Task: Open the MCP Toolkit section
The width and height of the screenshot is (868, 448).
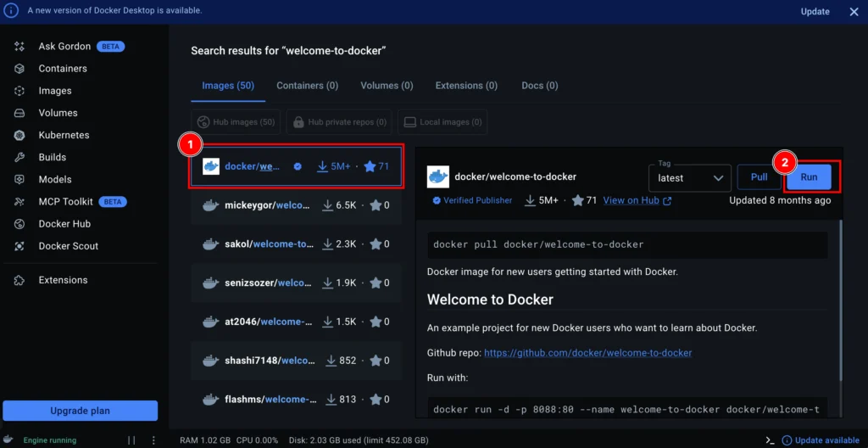Action: [x=65, y=202]
